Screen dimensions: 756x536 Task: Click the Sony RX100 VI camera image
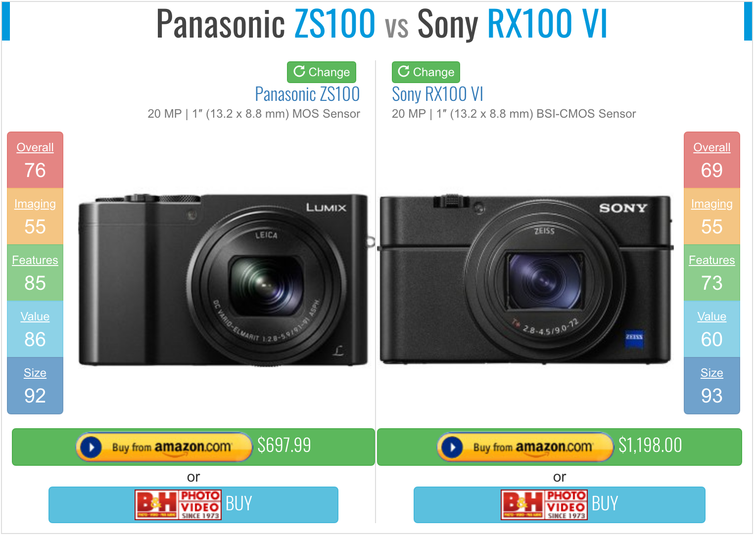click(526, 280)
